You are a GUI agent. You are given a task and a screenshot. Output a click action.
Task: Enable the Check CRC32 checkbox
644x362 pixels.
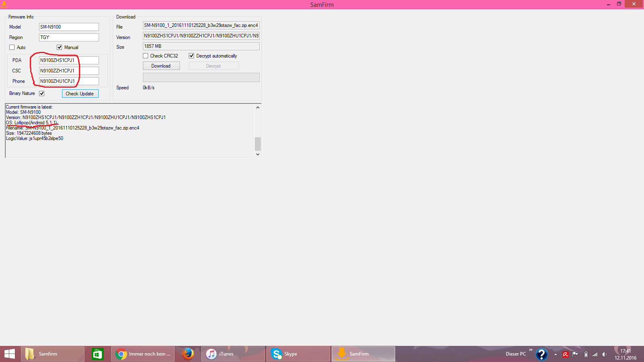[x=146, y=56]
